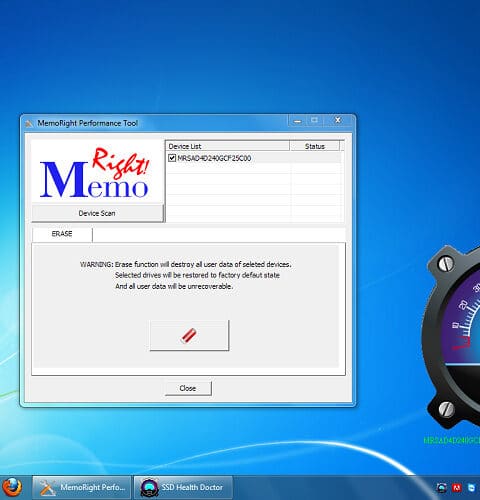Click the 'And all user data will be unrecoverable' text
The width and height of the screenshot is (480, 500).
tap(174, 286)
